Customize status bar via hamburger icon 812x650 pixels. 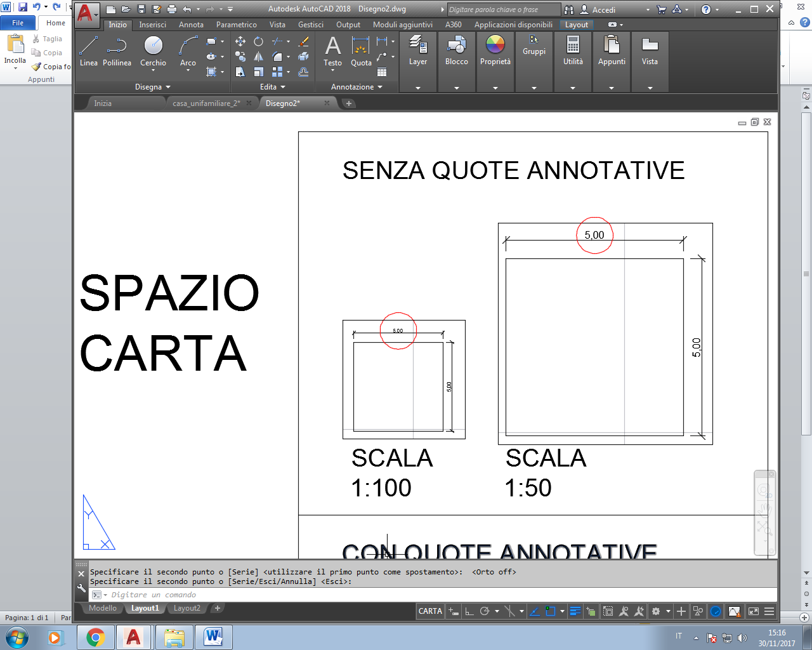[x=769, y=611]
